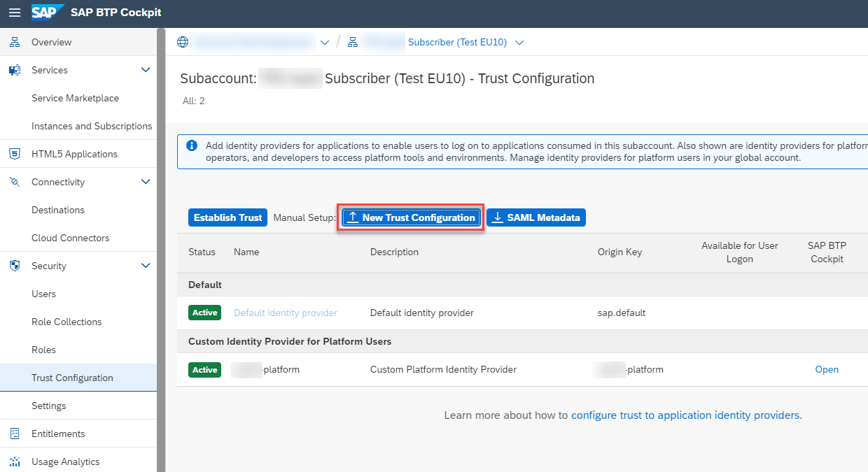Image resolution: width=868 pixels, height=472 pixels.
Task: Download SAML Metadata
Action: (x=536, y=217)
